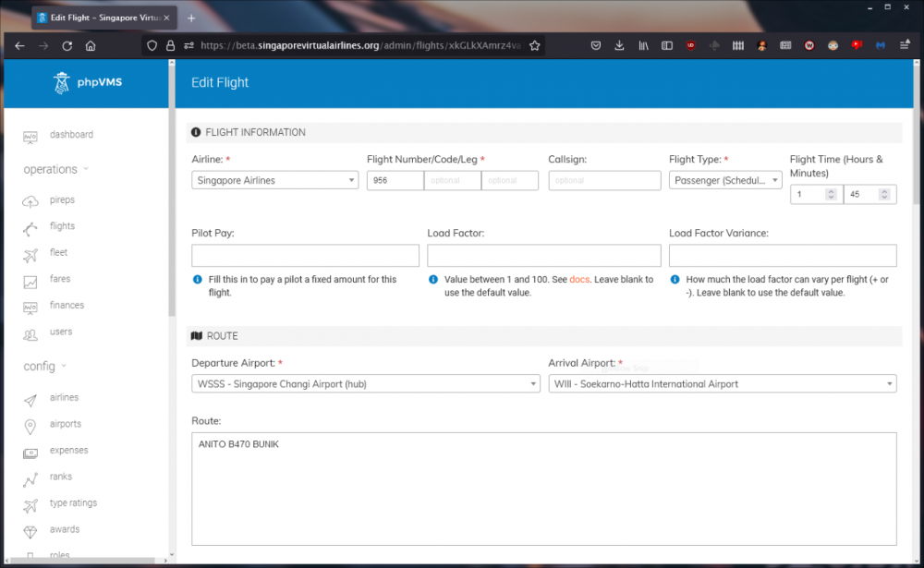Follow the docs link under Load Factor

579,279
